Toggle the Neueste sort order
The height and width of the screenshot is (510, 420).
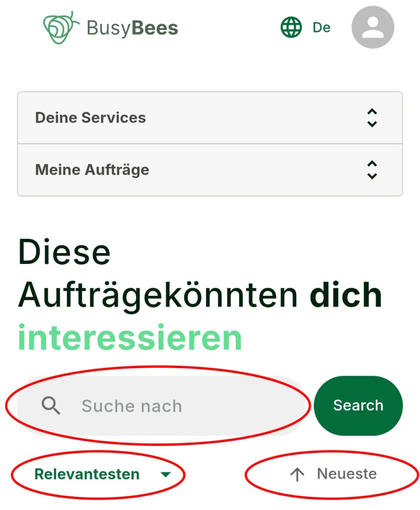point(333,474)
